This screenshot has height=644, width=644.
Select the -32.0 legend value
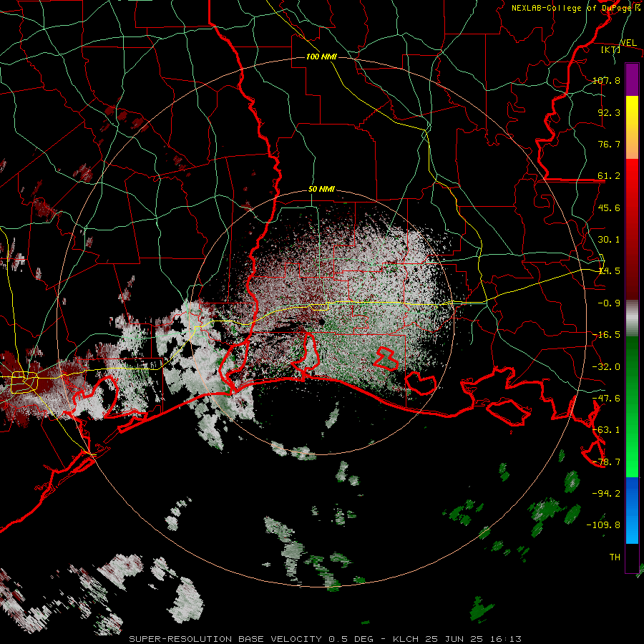point(606,367)
